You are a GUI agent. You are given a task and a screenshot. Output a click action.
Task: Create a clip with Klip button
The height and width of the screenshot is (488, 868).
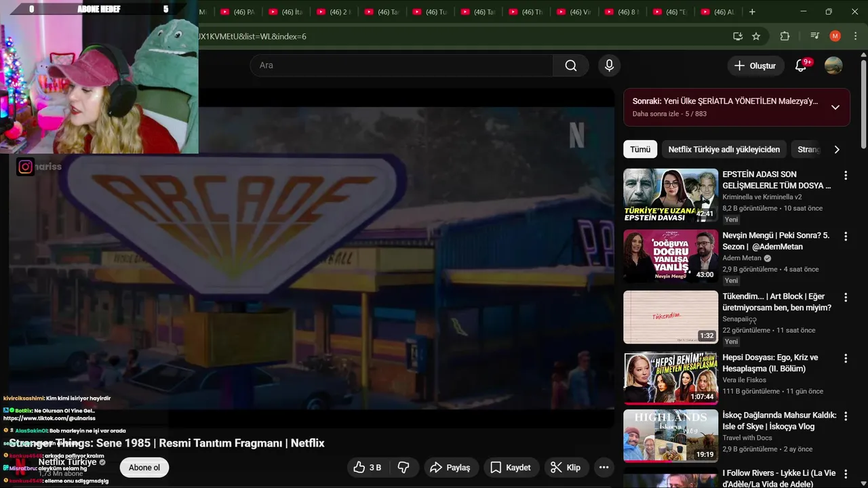pos(566,468)
